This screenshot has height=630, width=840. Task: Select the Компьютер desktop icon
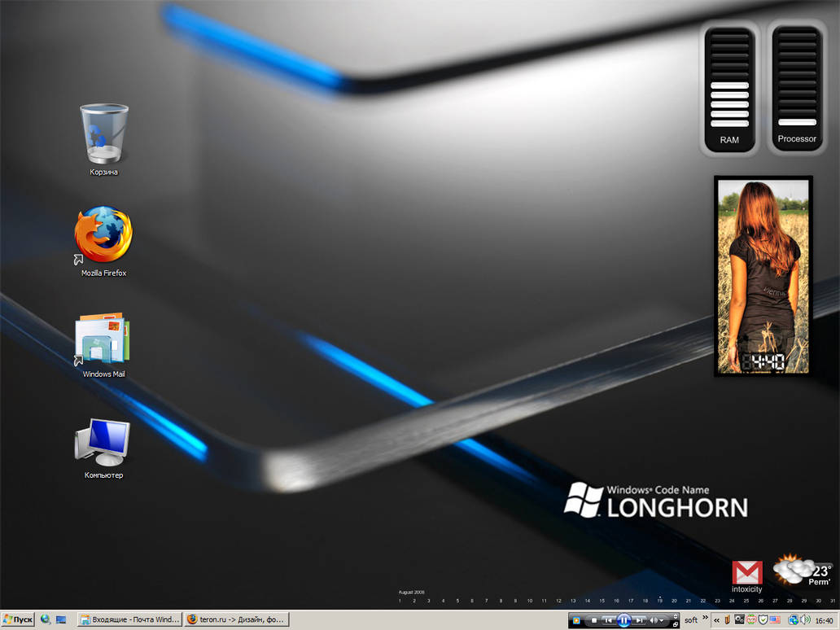point(103,448)
